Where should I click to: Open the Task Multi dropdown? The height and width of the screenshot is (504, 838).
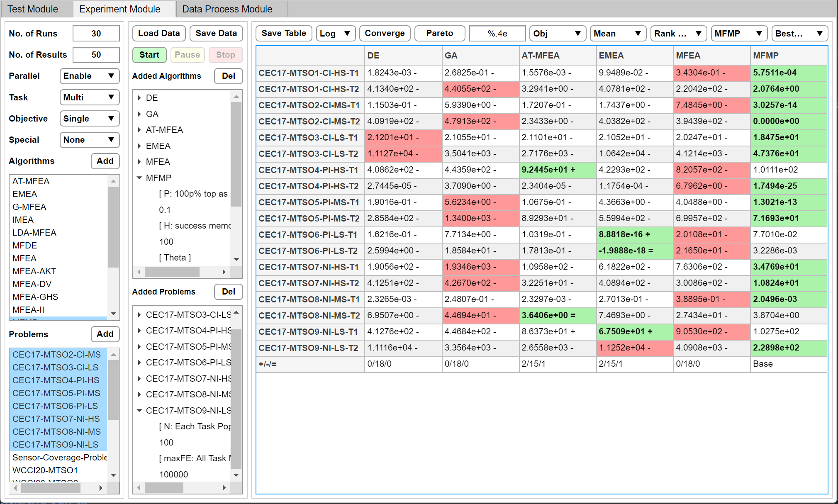89,97
